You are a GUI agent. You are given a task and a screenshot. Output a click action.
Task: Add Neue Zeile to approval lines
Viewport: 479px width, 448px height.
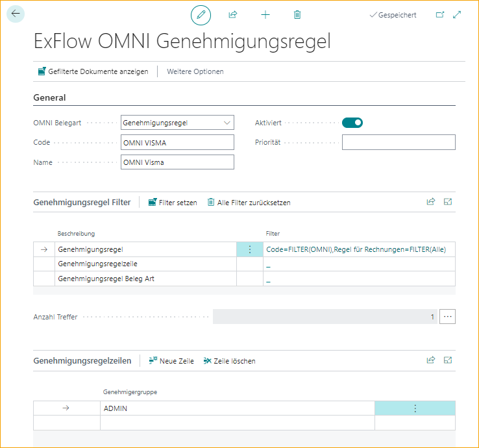[171, 361]
